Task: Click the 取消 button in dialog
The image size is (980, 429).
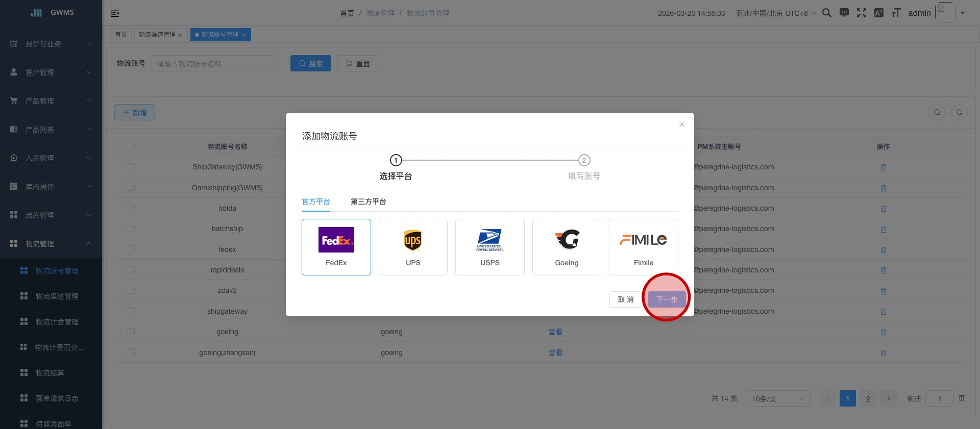Action: (x=626, y=299)
